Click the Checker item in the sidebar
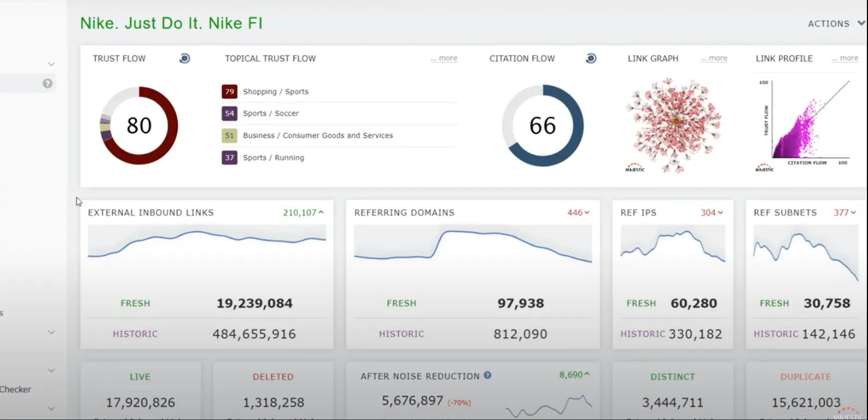This screenshot has width=868, height=420. point(15,389)
